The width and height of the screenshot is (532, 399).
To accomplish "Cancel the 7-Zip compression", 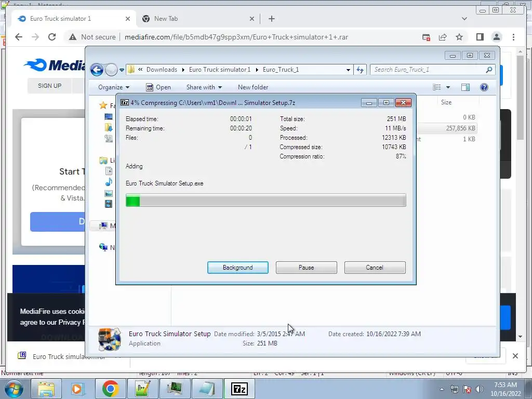I will pyautogui.click(x=375, y=268).
